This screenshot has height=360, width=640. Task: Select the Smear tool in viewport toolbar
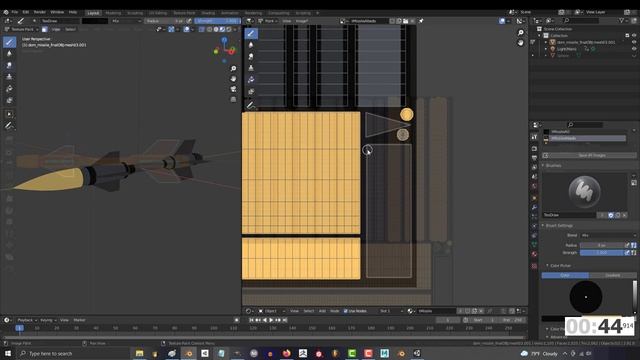(x=9, y=65)
